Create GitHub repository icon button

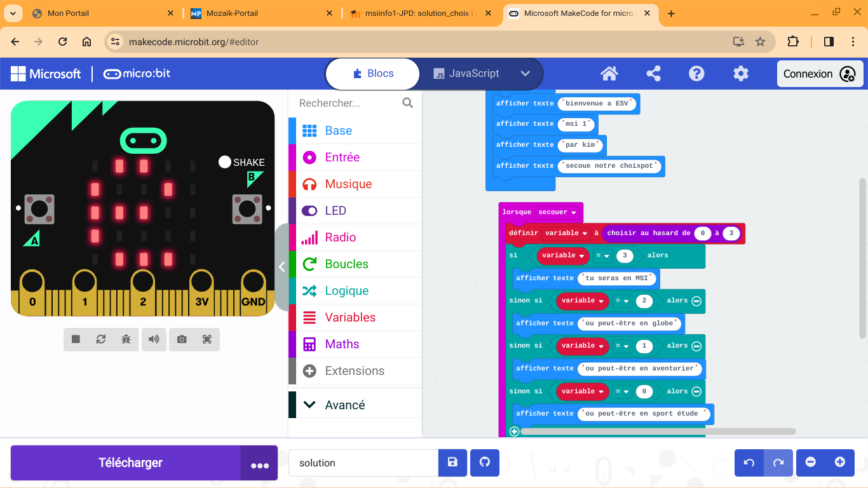pyautogui.click(x=485, y=463)
